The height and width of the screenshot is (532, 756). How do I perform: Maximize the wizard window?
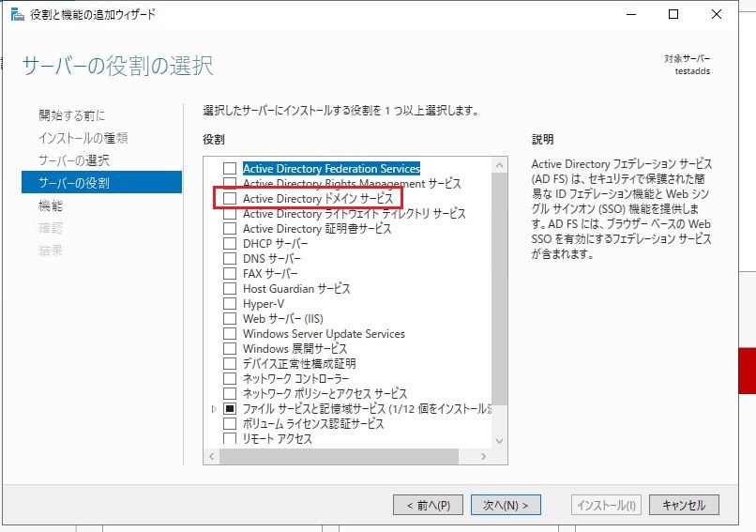673,14
